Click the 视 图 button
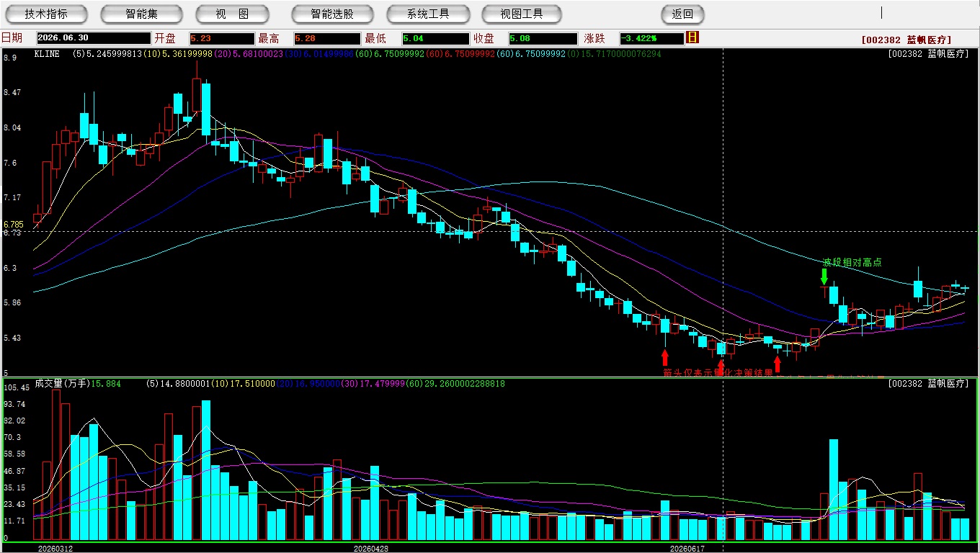The height and width of the screenshot is (553, 980). point(232,14)
